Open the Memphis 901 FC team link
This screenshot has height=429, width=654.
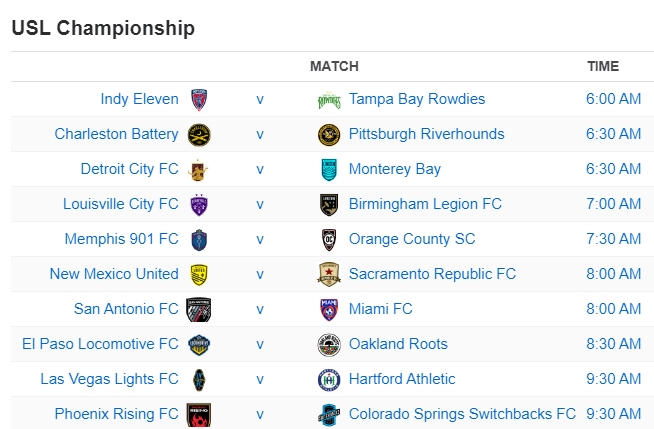(x=121, y=239)
